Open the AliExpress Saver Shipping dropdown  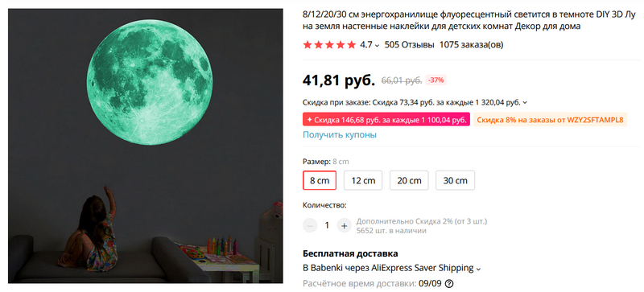tap(478, 269)
